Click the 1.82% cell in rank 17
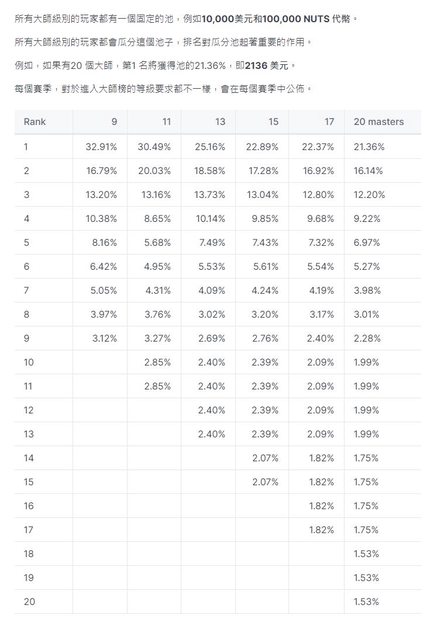 tap(321, 530)
